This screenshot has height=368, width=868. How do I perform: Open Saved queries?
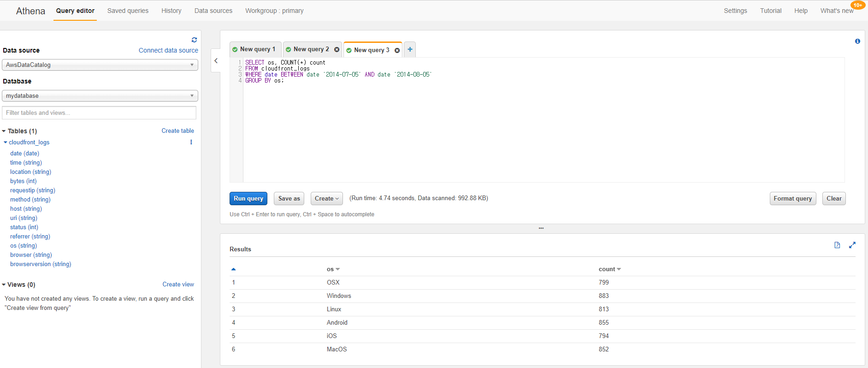click(x=128, y=11)
